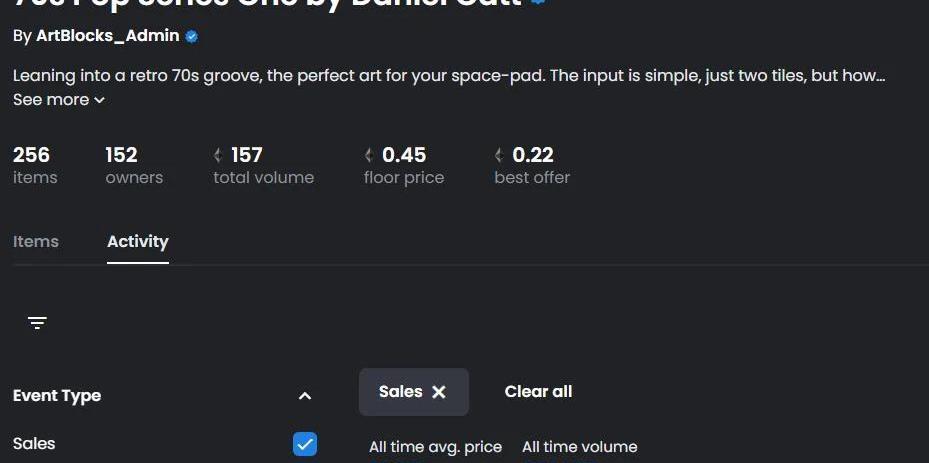This screenshot has height=463, width=929.
Task: Expand description with See more
Action: (x=59, y=100)
